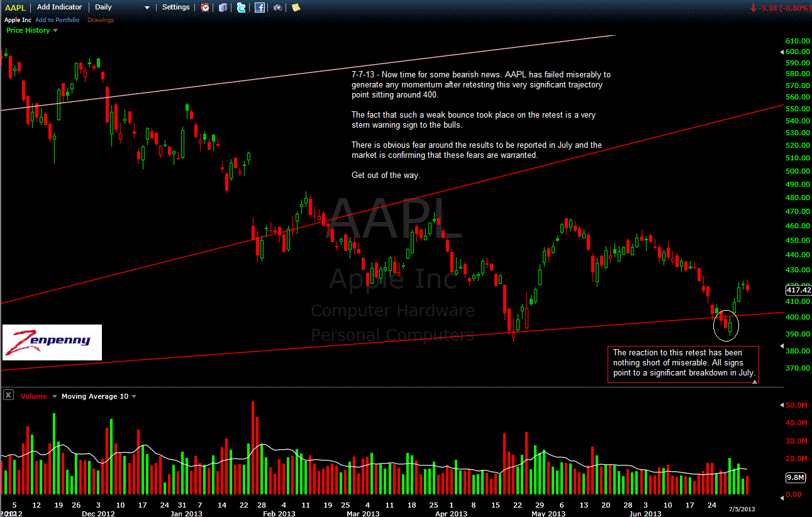Screen dimensions: 812x517
Task: Expand the Price History dropdown arrow
Action: tap(55, 30)
